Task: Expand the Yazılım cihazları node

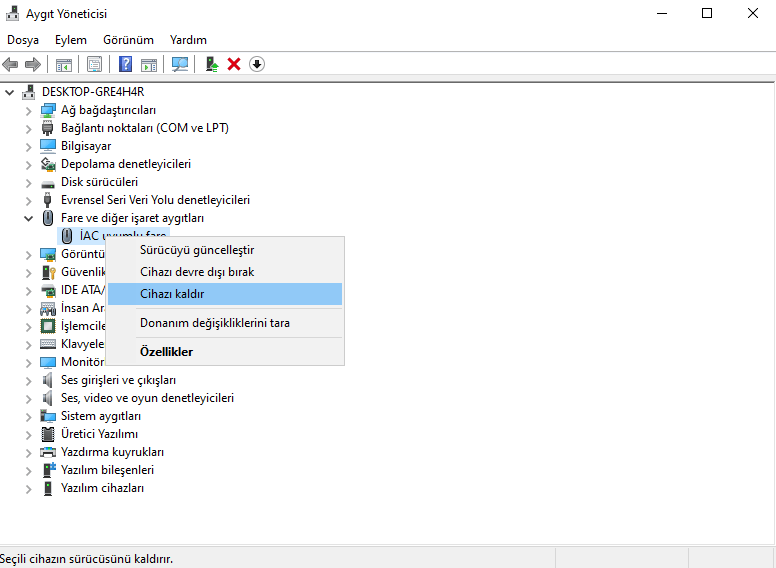Action: pos(29,489)
